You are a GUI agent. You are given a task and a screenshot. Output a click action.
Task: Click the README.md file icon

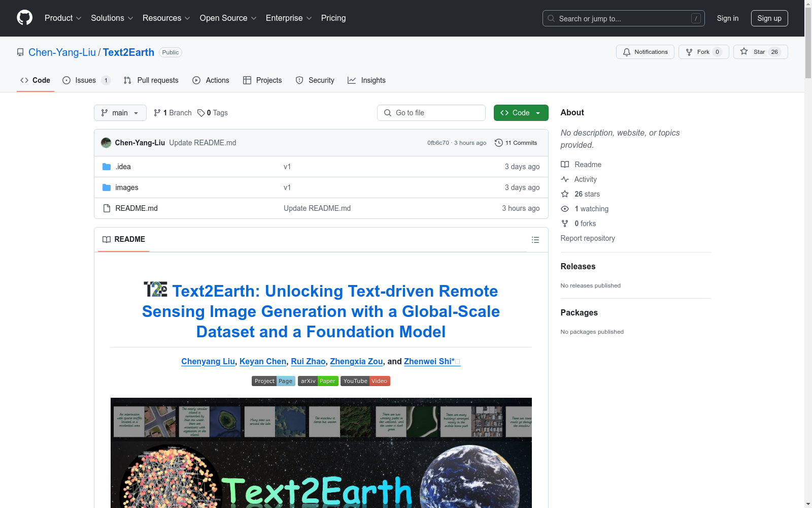coord(107,208)
